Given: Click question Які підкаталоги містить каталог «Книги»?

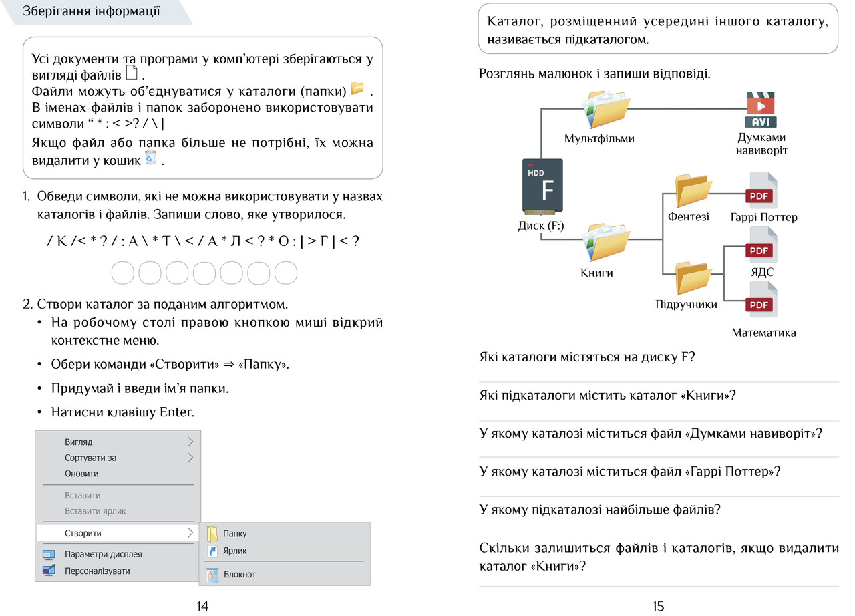Looking at the screenshot, I should [x=607, y=395].
